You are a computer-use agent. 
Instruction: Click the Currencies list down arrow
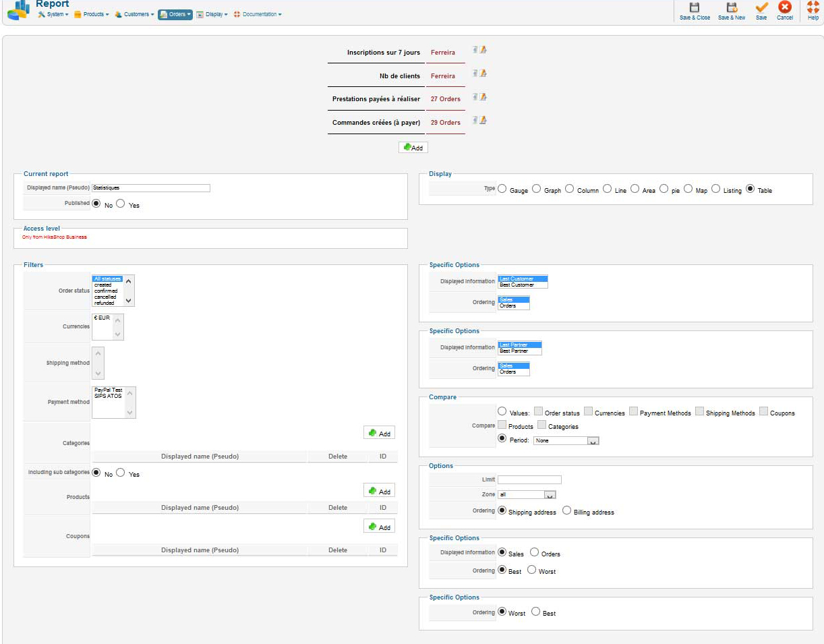point(119,334)
